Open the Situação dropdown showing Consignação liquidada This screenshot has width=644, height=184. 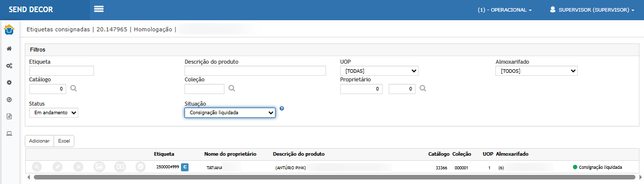[x=230, y=112]
